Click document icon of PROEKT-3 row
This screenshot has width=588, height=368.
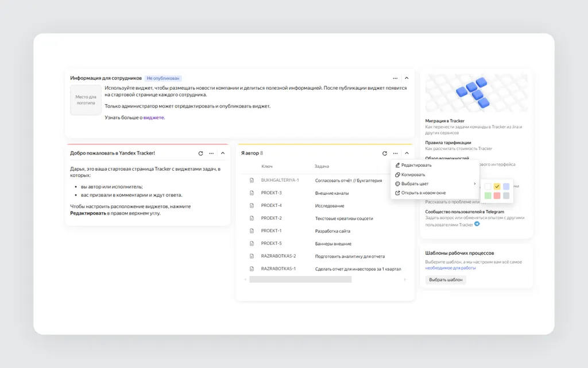tap(252, 193)
